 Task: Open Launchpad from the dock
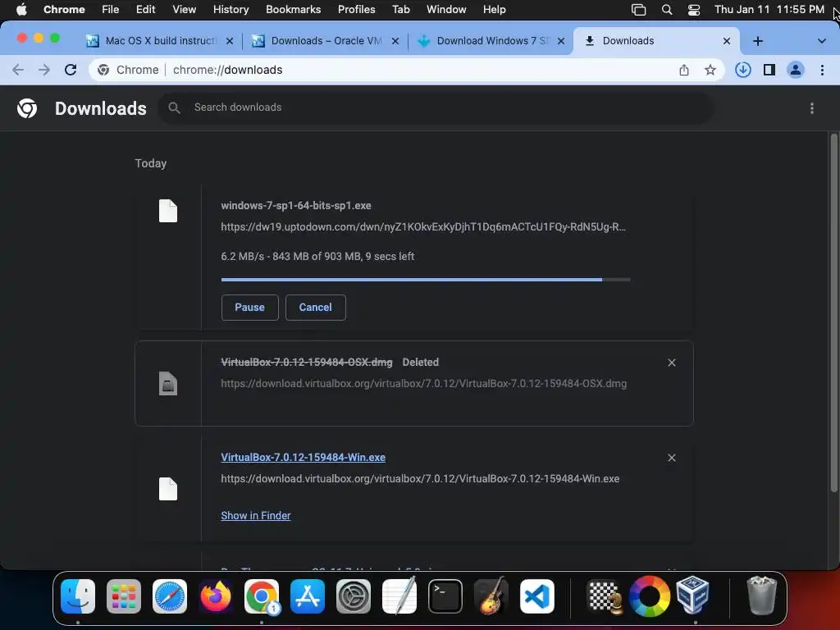click(x=124, y=596)
